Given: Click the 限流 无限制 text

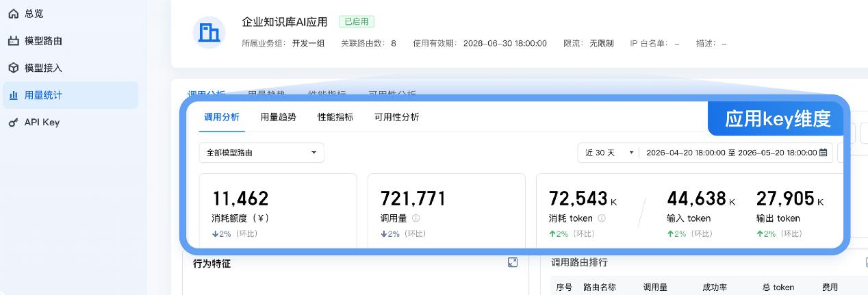Looking at the screenshot, I should (x=588, y=43).
